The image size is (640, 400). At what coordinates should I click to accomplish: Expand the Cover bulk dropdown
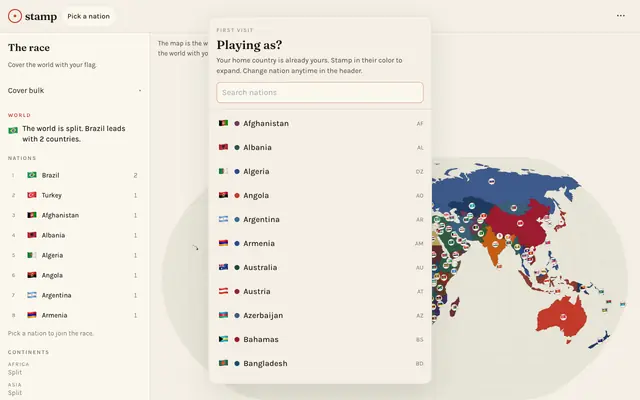coord(75,91)
